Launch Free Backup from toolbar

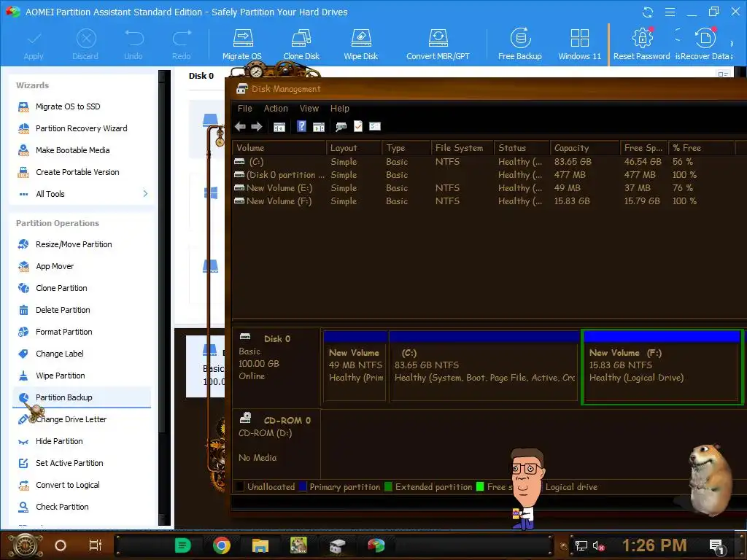tap(519, 44)
